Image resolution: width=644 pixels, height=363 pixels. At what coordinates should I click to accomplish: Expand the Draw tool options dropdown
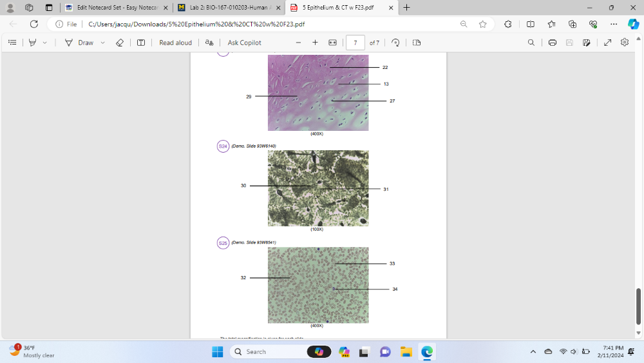click(102, 43)
